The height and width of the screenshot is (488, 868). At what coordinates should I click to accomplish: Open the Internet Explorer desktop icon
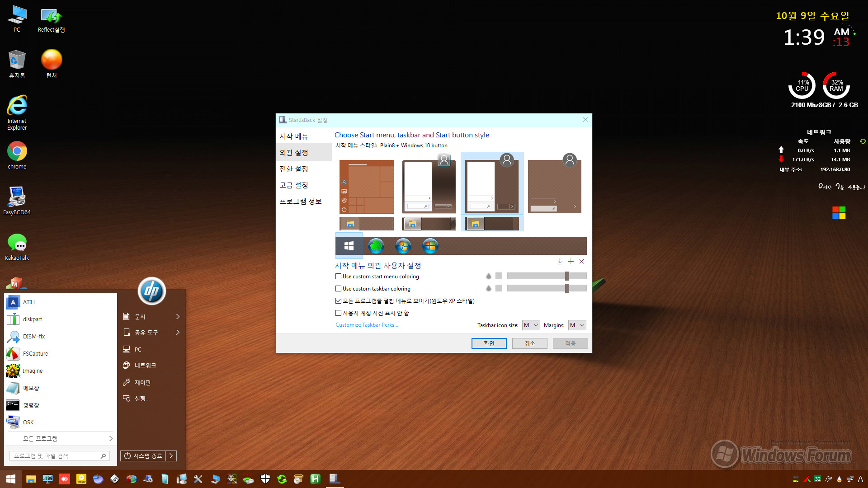pos(17,112)
